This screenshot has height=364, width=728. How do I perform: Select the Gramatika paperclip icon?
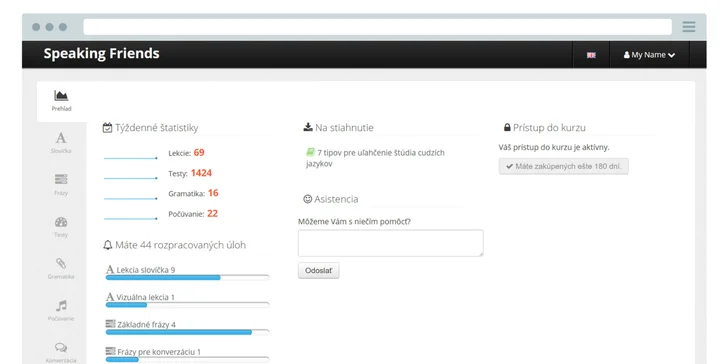[61, 263]
